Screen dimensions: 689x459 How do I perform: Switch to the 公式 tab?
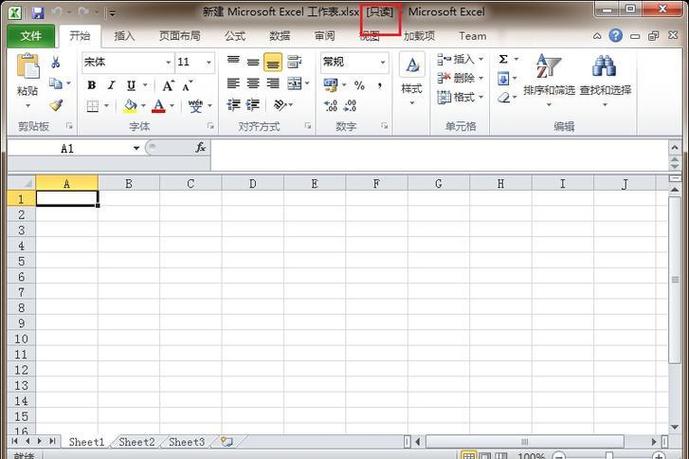(x=235, y=36)
